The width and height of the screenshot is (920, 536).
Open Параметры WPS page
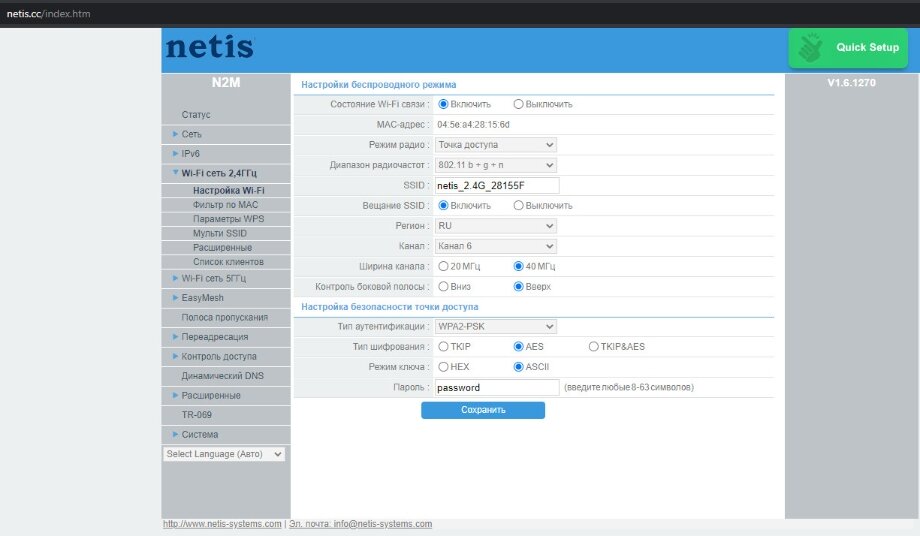click(x=226, y=219)
